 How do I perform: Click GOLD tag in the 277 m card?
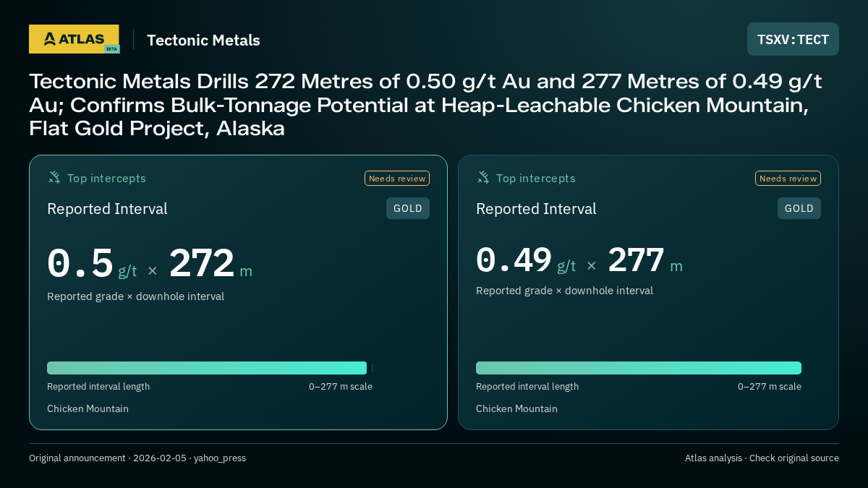(799, 208)
